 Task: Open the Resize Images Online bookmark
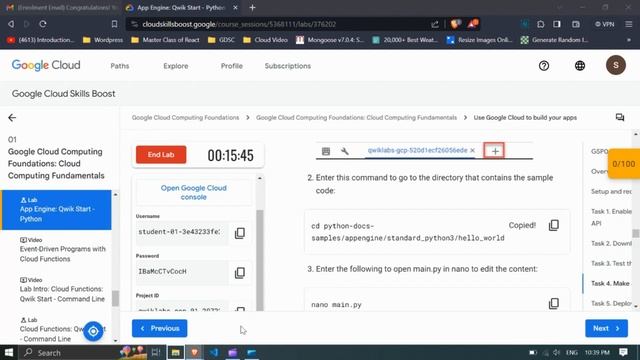479,40
